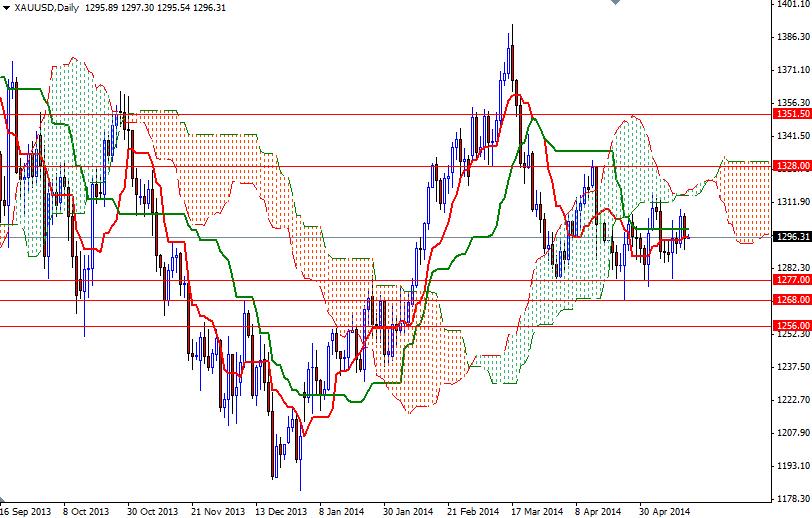Select the 1351.50 red price level label
Viewport: 812px width, 518px height.
click(x=792, y=114)
